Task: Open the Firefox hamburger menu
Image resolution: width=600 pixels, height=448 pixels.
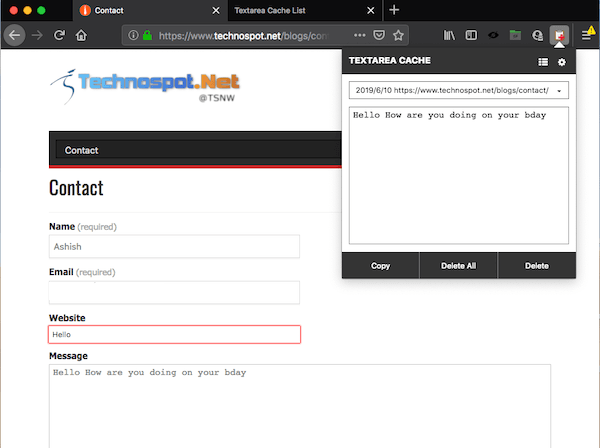Action: tap(586, 35)
